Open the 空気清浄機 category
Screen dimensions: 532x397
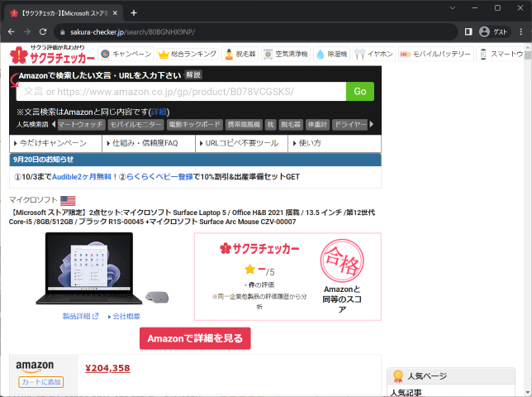coord(286,54)
